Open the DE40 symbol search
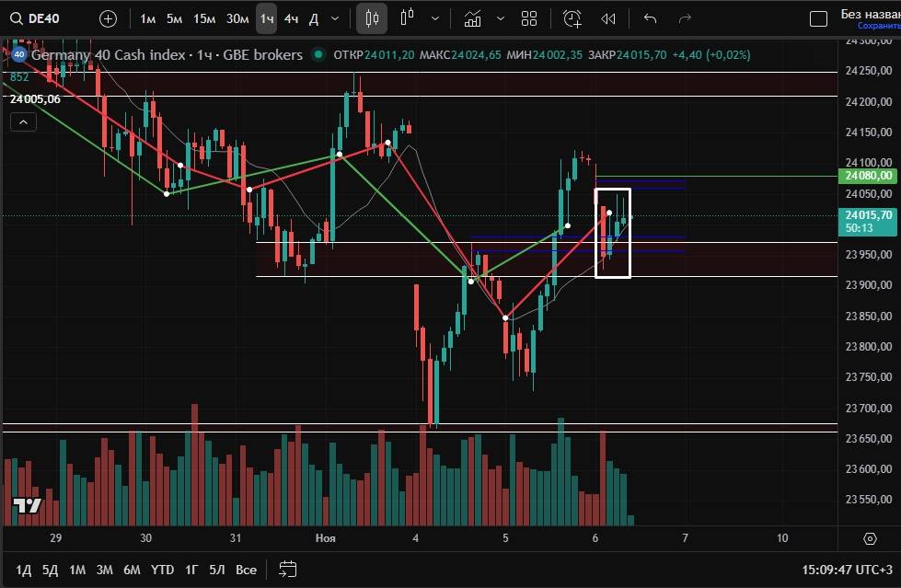901x588 pixels. [46, 18]
